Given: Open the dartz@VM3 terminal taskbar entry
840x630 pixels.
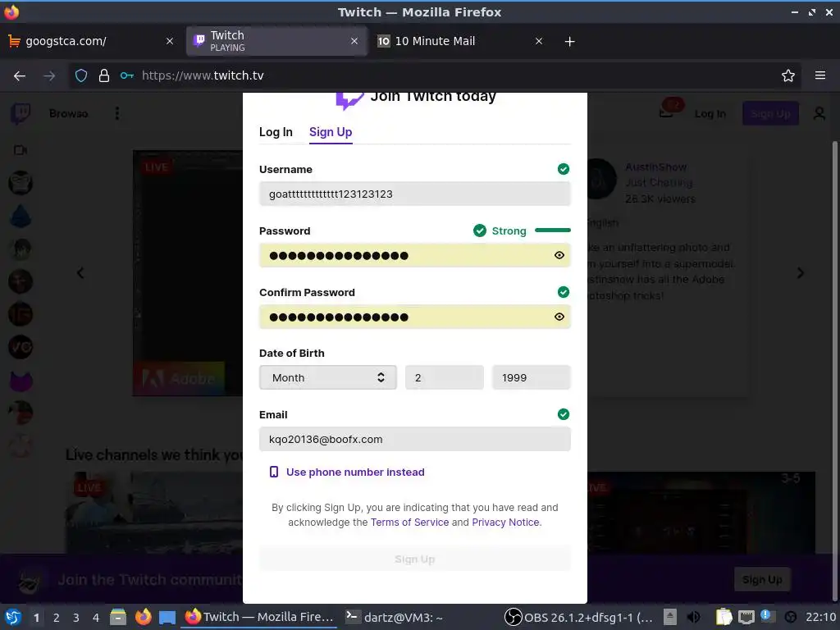Looking at the screenshot, I should (395, 617).
